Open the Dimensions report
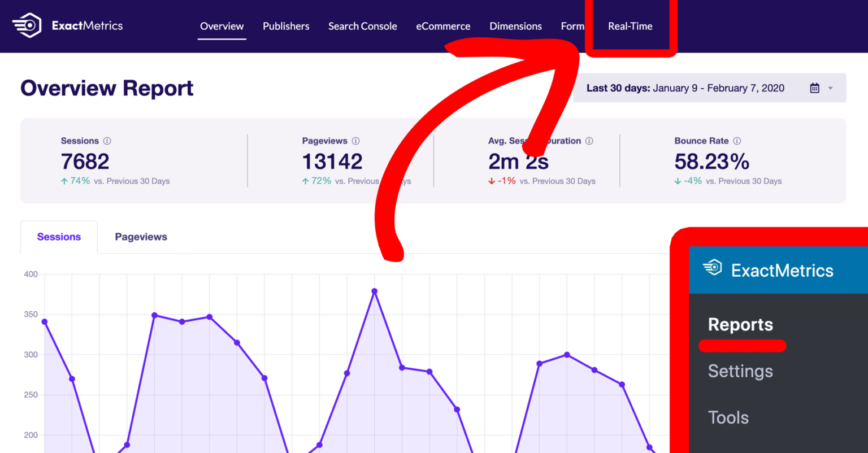Viewport: 868px width, 453px height. tap(515, 26)
